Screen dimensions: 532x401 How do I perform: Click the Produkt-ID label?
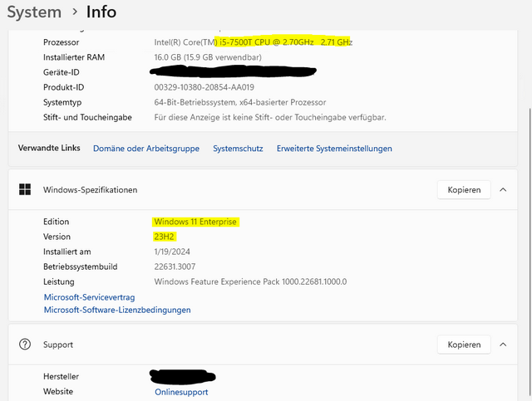pyautogui.click(x=63, y=87)
